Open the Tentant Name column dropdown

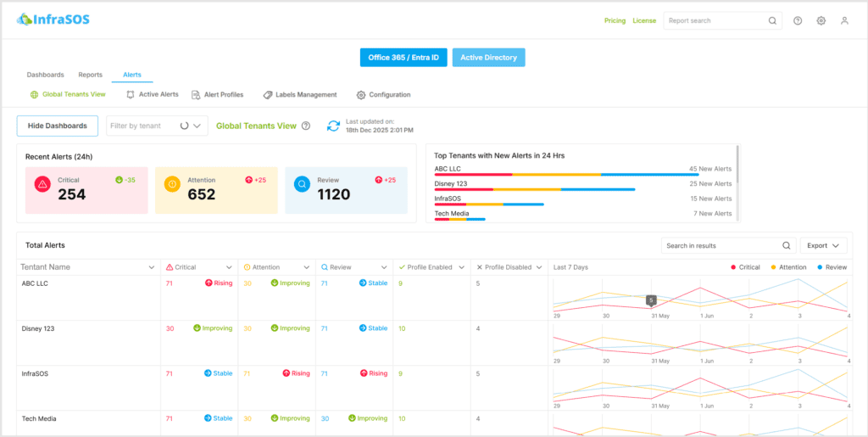point(152,267)
